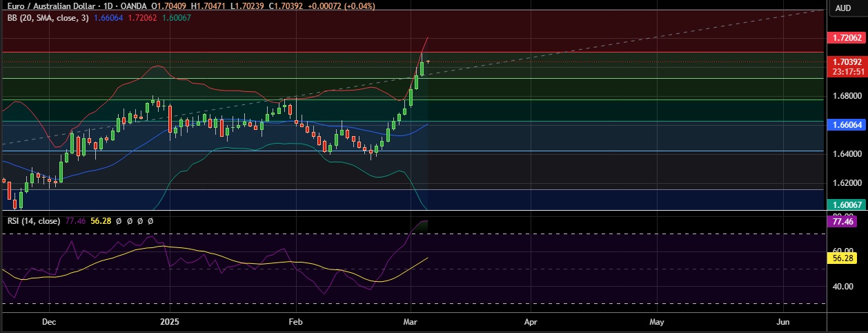This screenshot has width=868, height=333.
Task: Click the BB lower value 1.60067 in legend
Action: (176, 18)
